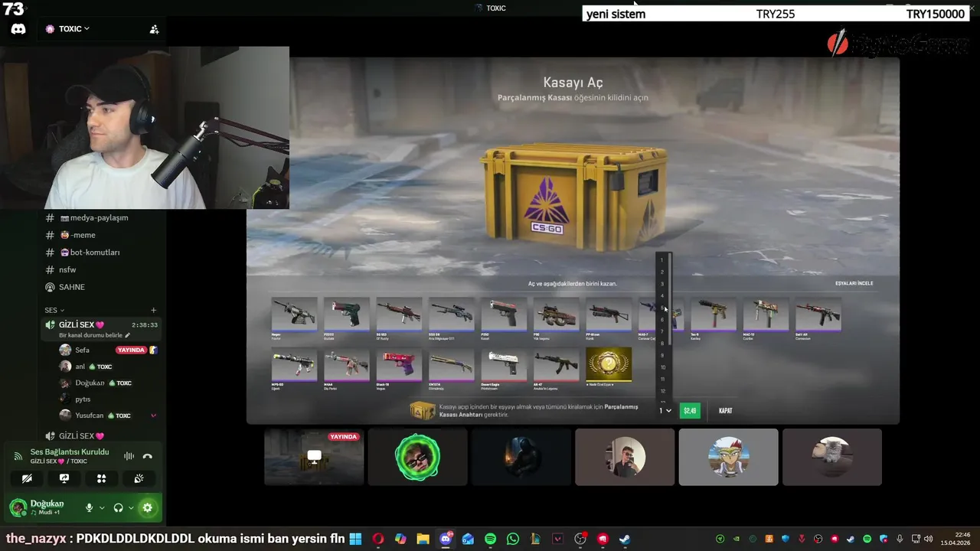
Task: Select the Glock-18 pink skin thumbnail
Action: (x=399, y=365)
